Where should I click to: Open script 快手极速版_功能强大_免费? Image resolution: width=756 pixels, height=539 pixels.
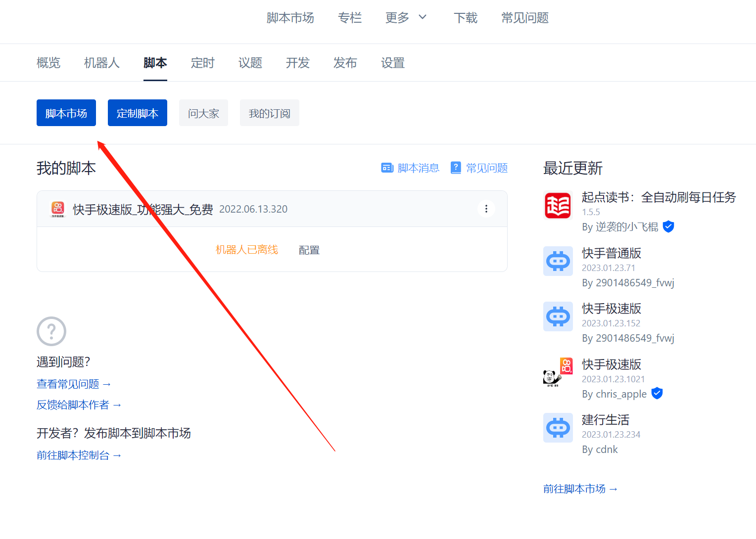click(x=143, y=209)
